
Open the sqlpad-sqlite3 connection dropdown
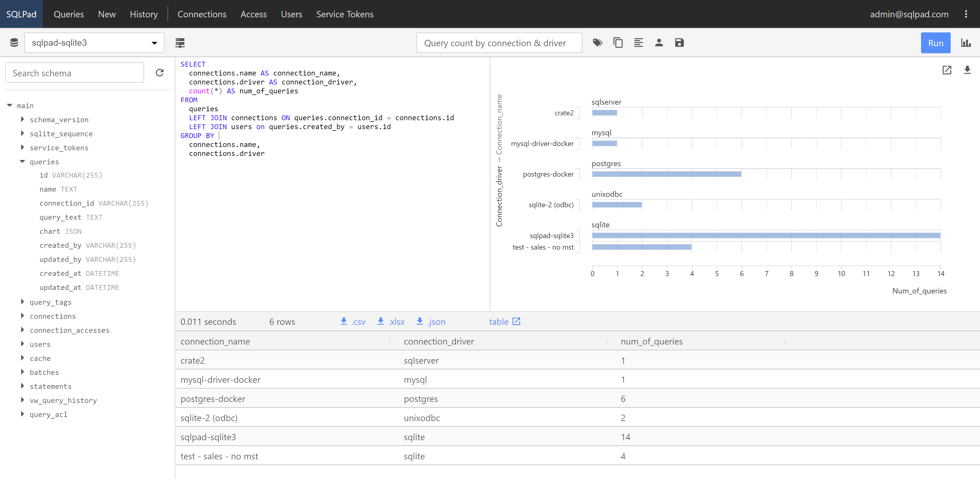pyautogui.click(x=94, y=43)
